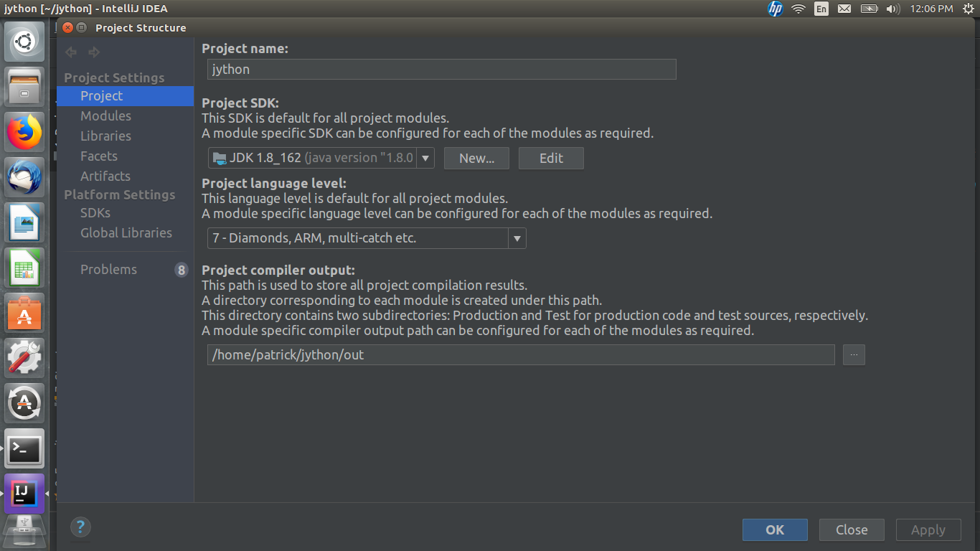
Task: Click the jython project name field
Action: [440, 69]
